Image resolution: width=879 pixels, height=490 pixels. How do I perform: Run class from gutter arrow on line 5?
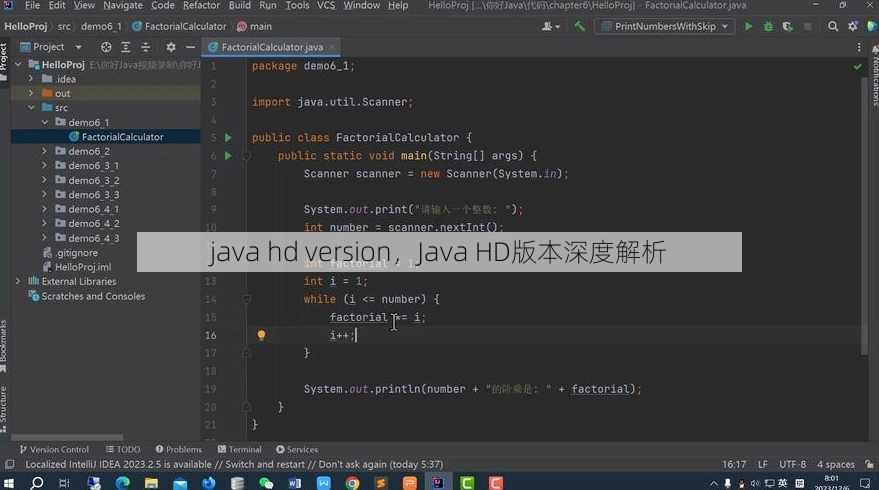coord(228,137)
